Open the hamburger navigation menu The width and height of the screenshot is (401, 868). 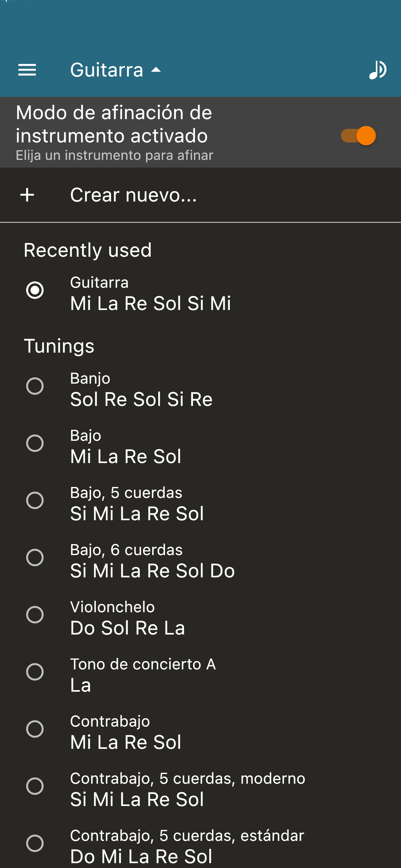(x=27, y=70)
